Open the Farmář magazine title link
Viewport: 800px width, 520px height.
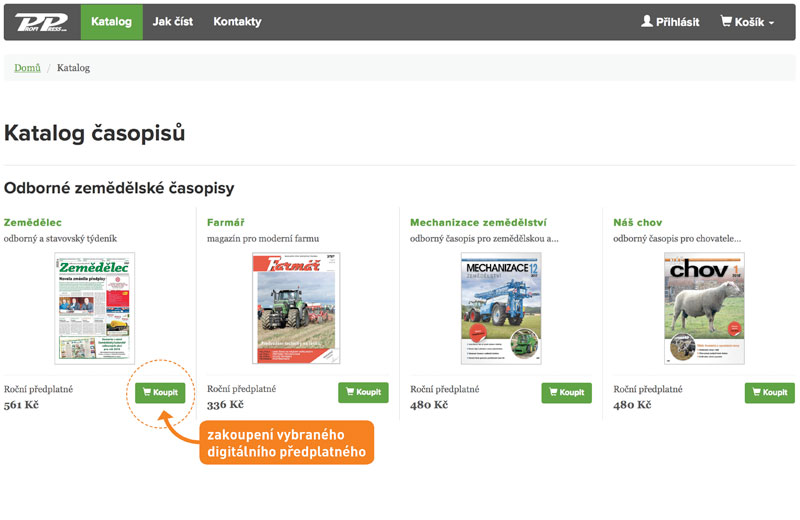click(225, 222)
